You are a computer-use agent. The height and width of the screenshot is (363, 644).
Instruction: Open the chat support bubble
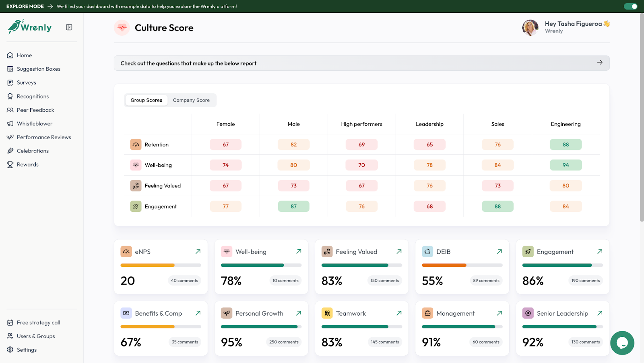pyautogui.click(x=622, y=343)
